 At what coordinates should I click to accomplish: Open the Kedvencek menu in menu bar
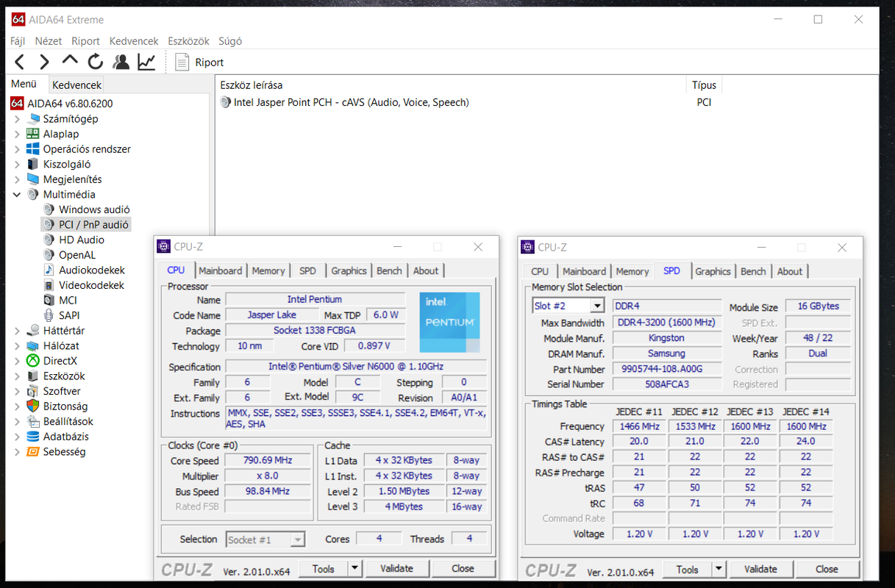[x=134, y=41]
